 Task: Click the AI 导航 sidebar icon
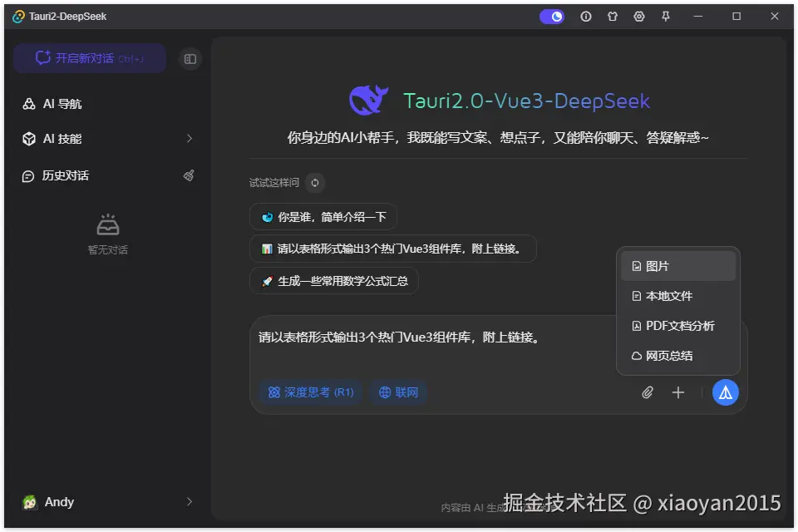click(29, 104)
